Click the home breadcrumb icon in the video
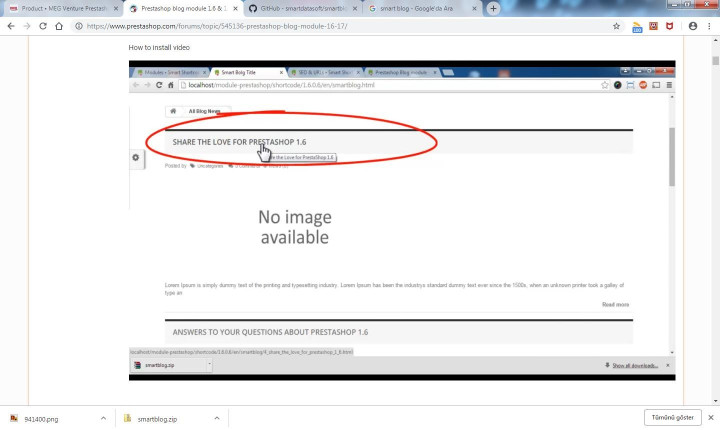 [173, 111]
